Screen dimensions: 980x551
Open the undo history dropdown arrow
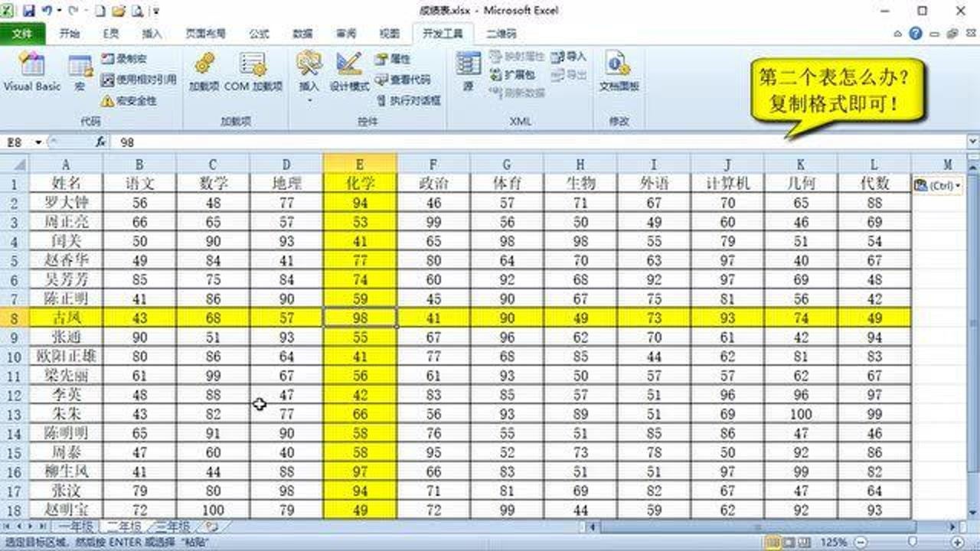(58, 11)
